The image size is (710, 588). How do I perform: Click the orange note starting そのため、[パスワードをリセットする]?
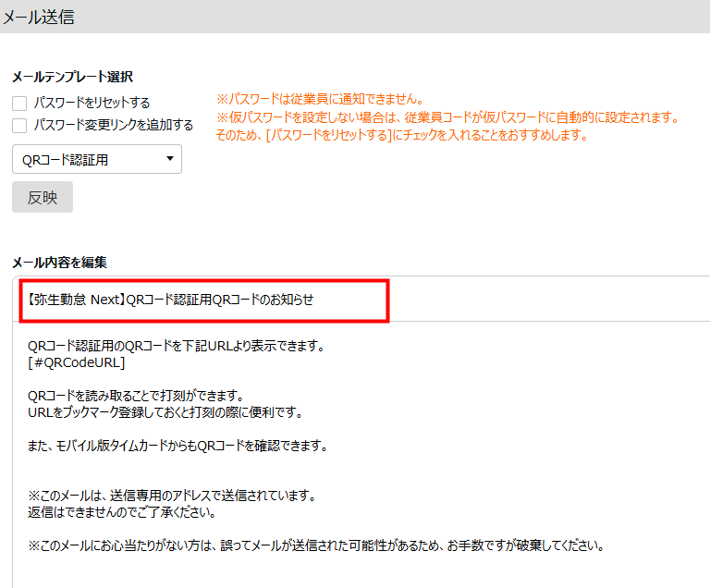tap(402, 135)
